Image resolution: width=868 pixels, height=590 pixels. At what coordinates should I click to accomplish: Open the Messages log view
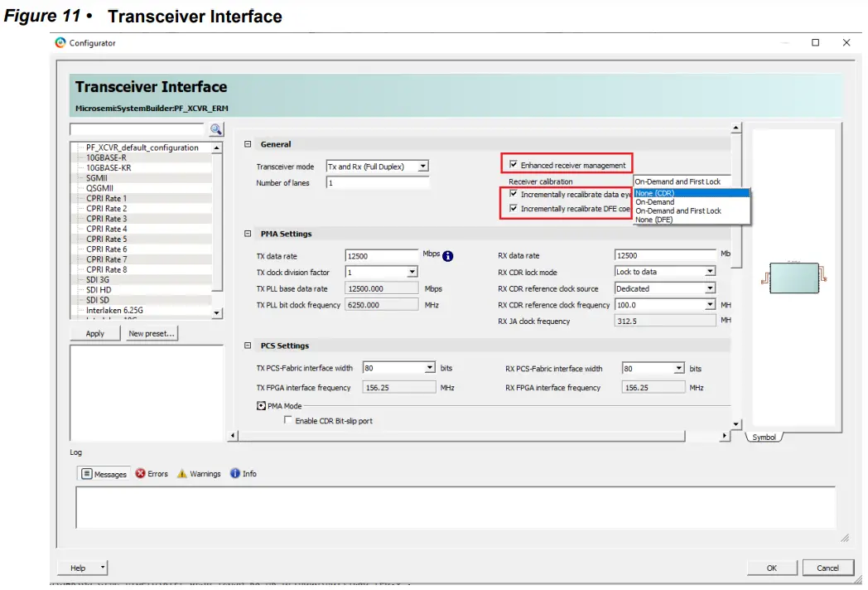(x=103, y=473)
